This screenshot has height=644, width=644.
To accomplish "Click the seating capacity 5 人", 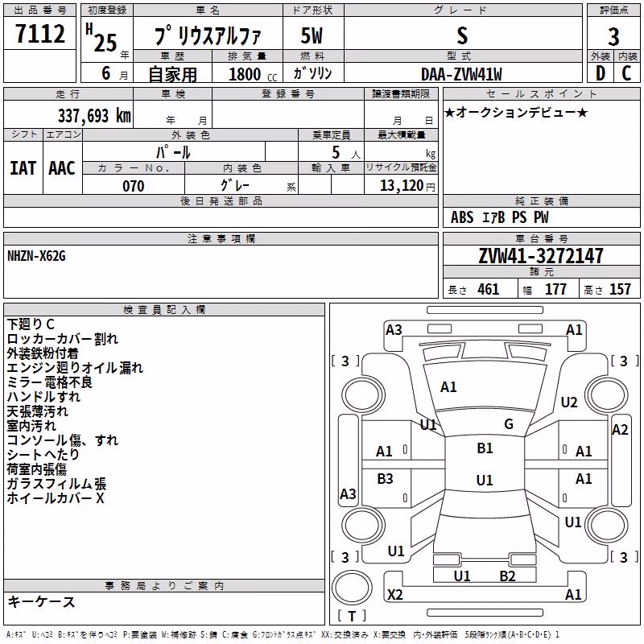I will (x=346, y=153).
